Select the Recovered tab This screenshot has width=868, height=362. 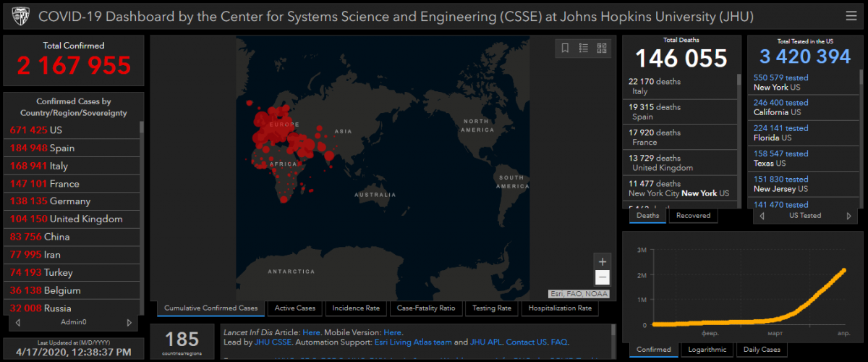click(693, 215)
